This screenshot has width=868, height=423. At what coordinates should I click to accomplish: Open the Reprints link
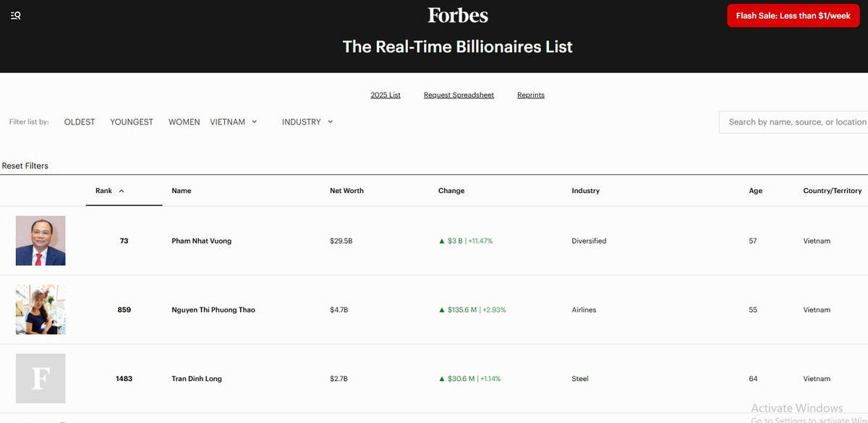coord(531,95)
